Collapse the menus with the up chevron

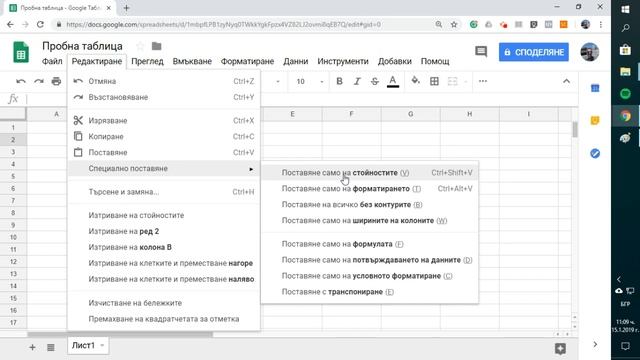coord(566,81)
